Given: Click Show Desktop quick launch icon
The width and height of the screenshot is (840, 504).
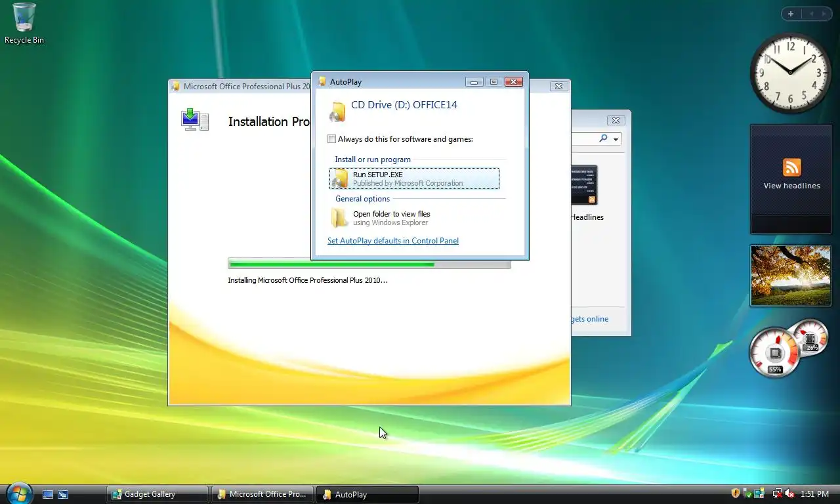Looking at the screenshot, I should pyautogui.click(x=48, y=494).
